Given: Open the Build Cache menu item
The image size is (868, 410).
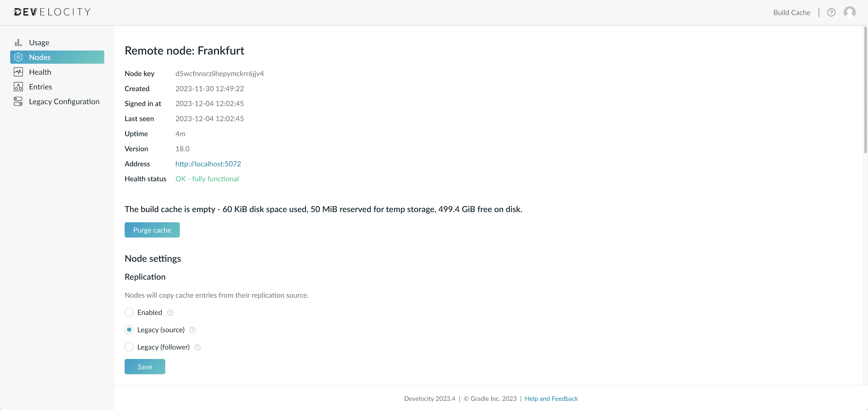Looking at the screenshot, I should point(792,12).
